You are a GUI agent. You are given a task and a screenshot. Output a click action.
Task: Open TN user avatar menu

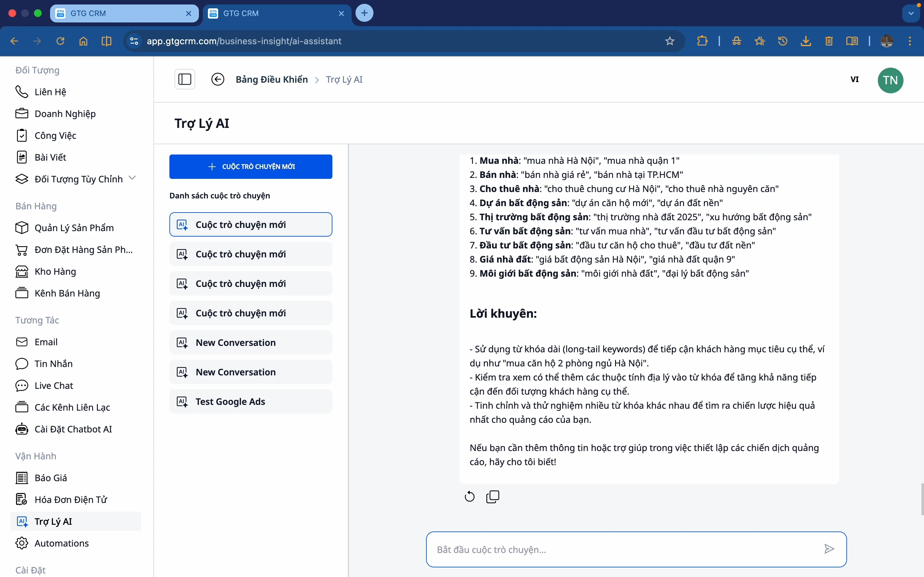890,80
